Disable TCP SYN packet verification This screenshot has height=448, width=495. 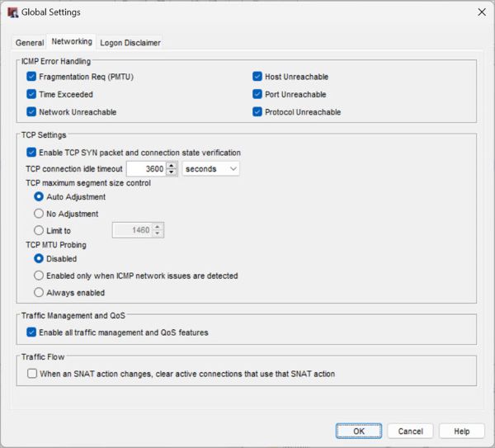tap(32, 152)
